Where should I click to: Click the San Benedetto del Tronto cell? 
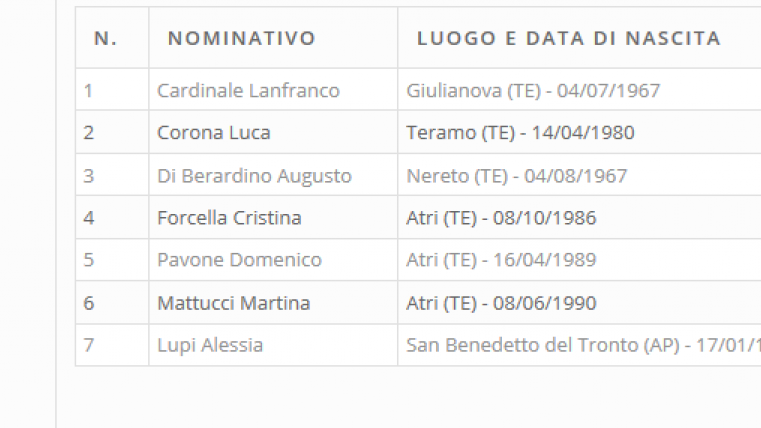click(x=579, y=345)
